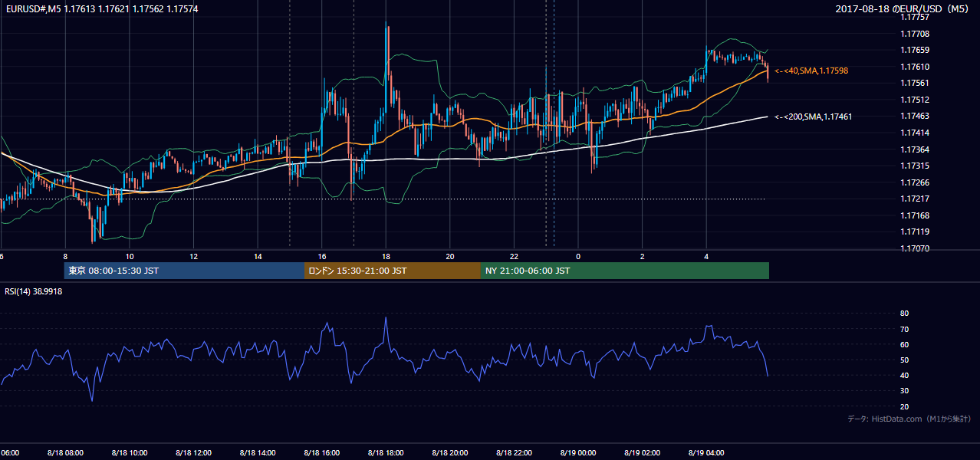Click RSI scale value 30
Viewport: 980px width, 460px height.
pyautogui.click(x=904, y=391)
